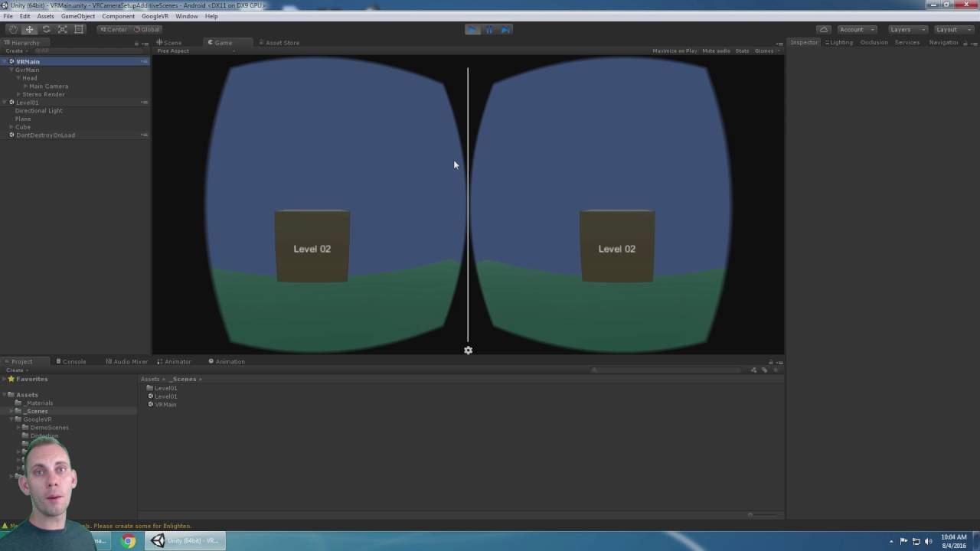Open the Account dropdown
The height and width of the screenshot is (551, 980).
[x=857, y=29]
